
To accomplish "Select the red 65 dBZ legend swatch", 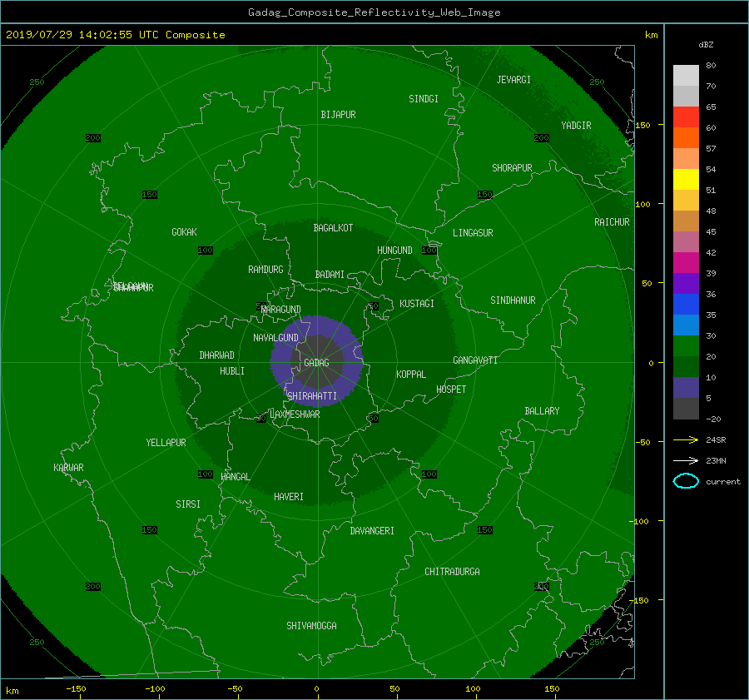I will (x=686, y=117).
